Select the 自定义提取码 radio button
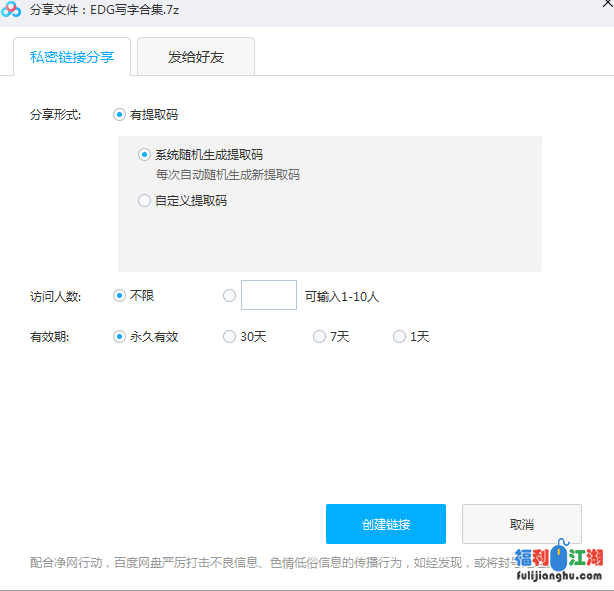Viewport: 614px width, 591px height. pos(144,200)
